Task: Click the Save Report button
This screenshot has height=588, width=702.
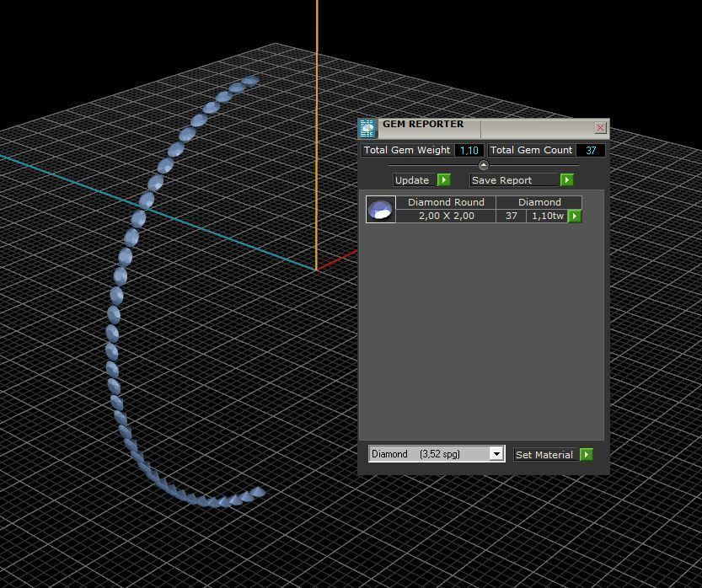Action: [x=514, y=180]
